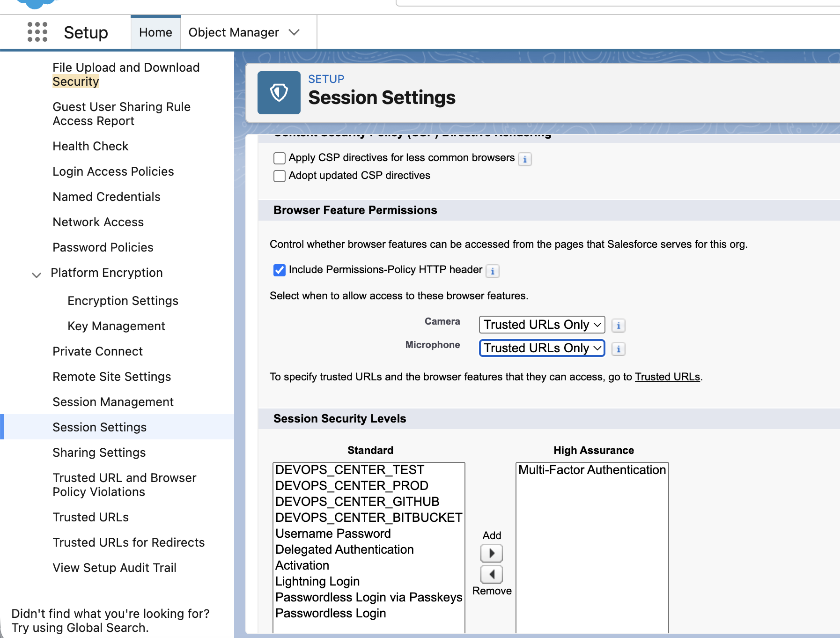
Task: Open the Object Manager tab
Action: [234, 32]
